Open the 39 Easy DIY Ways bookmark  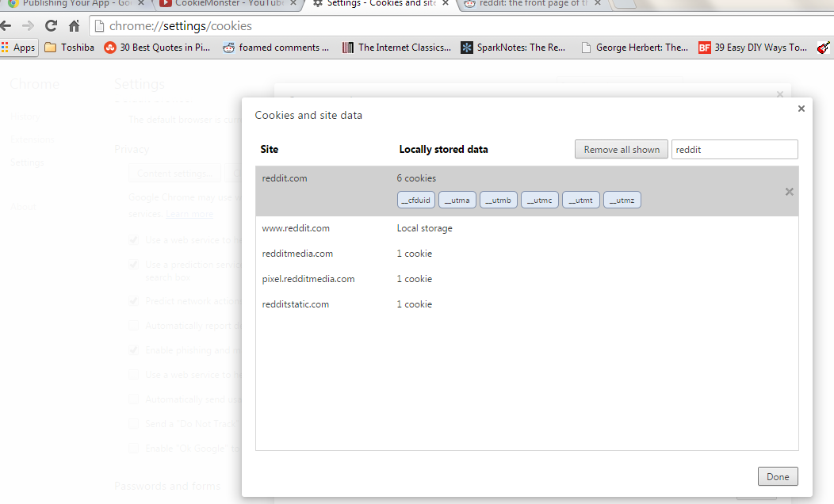tap(753, 48)
